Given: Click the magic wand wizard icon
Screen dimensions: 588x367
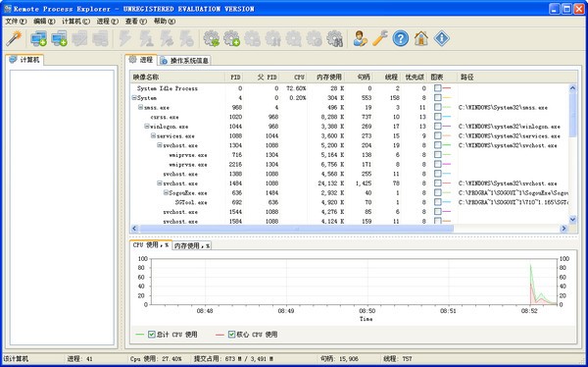Looking at the screenshot, I should [14, 38].
